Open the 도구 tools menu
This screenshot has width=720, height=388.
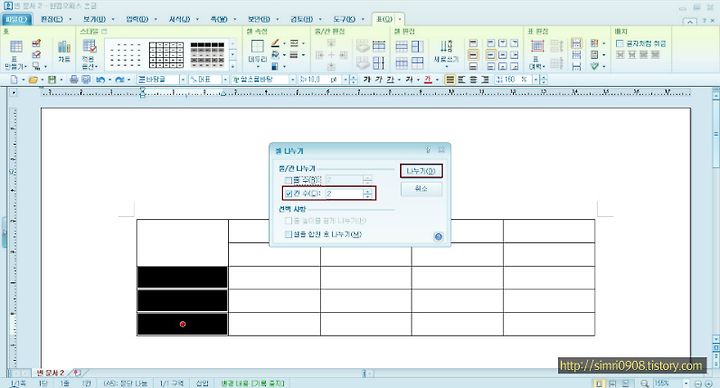click(x=344, y=19)
